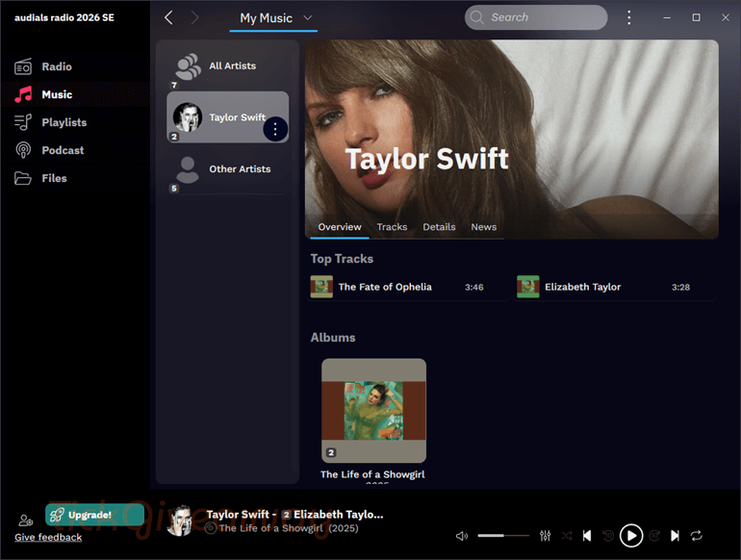The width and height of the screenshot is (741, 560).
Task: Click the 3:28 track duration
Action: pyautogui.click(x=680, y=288)
